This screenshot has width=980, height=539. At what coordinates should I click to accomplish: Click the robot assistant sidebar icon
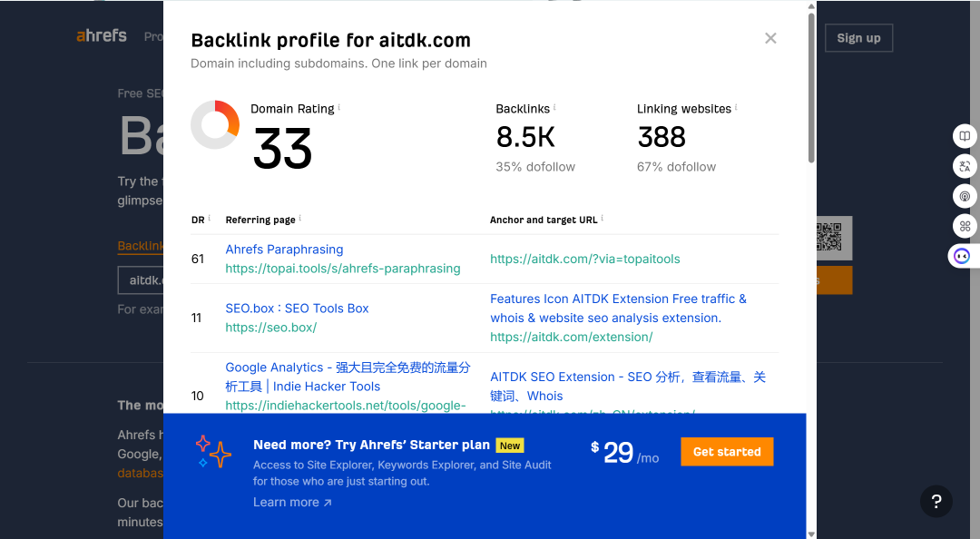pos(962,257)
